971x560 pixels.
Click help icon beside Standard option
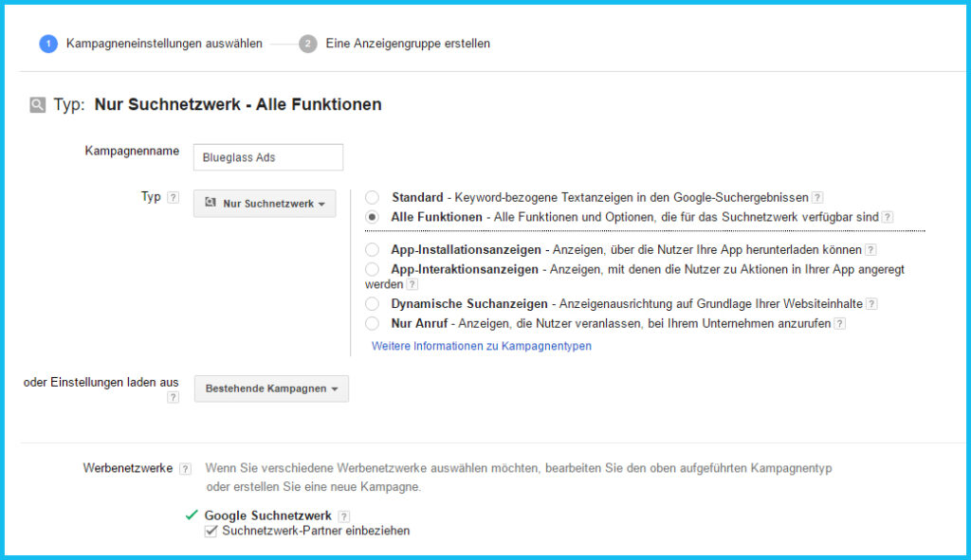point(817,198)
